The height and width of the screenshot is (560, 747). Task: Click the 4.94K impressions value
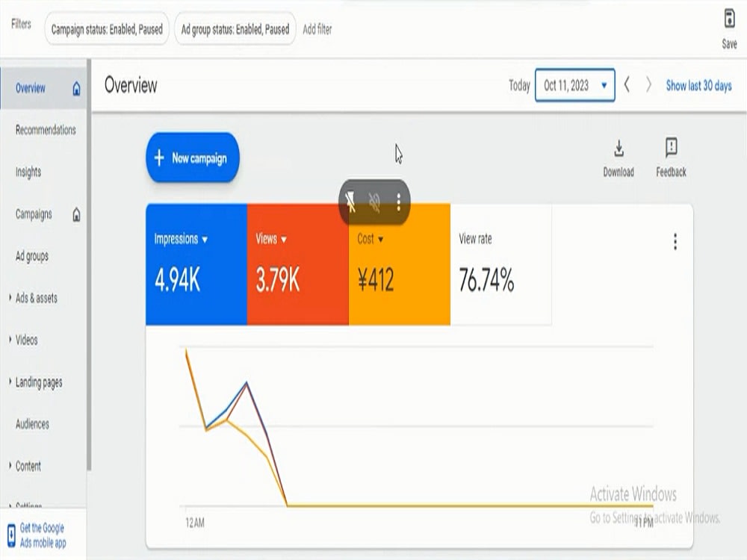[178, 279]
